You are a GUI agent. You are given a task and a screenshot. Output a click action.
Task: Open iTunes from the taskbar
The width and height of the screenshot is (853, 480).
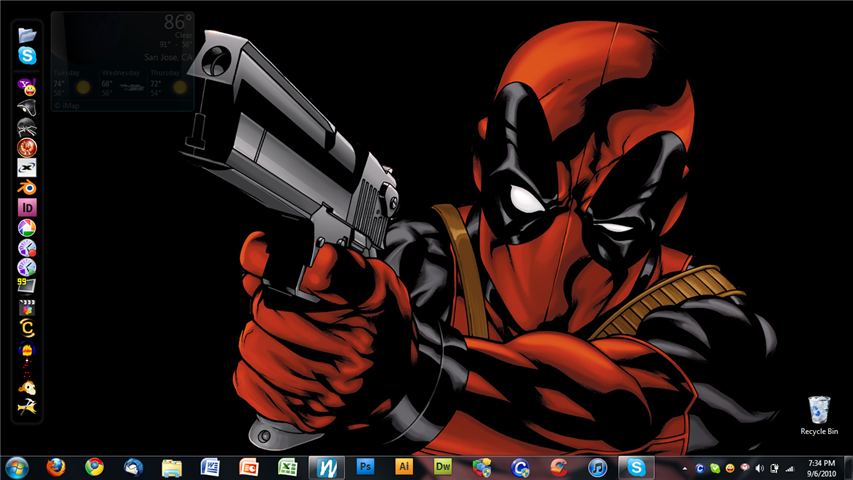(597, 467)
